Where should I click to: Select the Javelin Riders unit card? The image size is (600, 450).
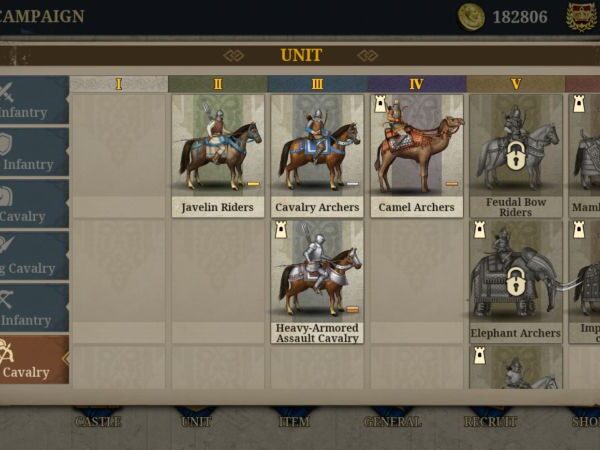[218, 156]
